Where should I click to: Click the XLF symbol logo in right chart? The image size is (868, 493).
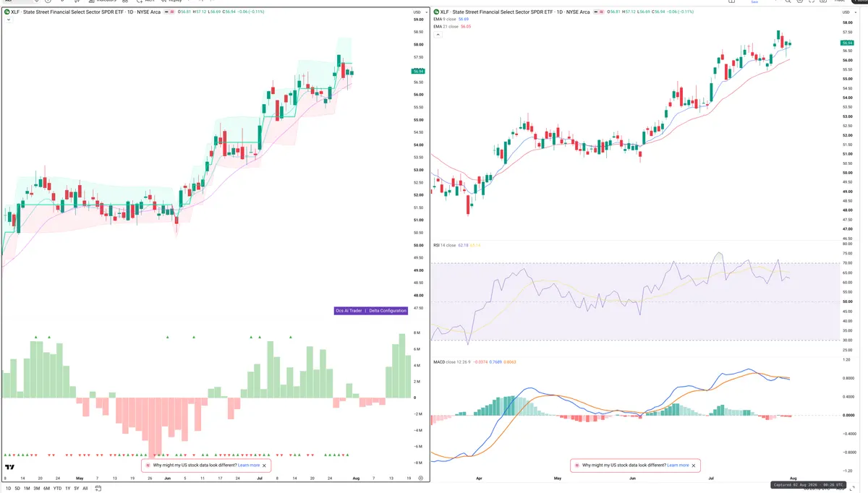436,12
